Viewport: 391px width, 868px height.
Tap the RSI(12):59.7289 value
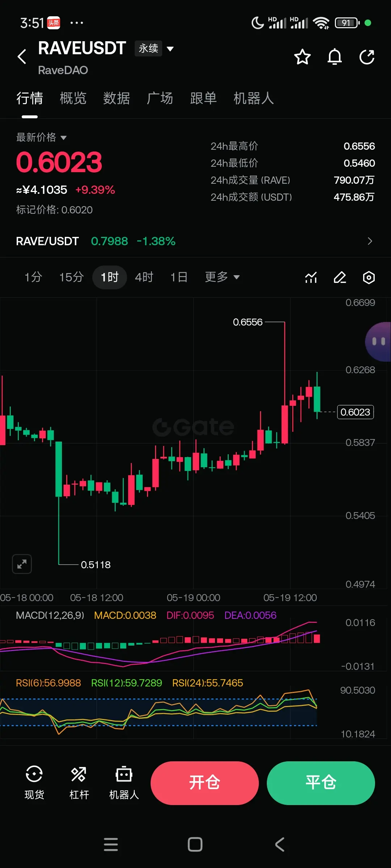pyautogui.click(x=126, y=683)
